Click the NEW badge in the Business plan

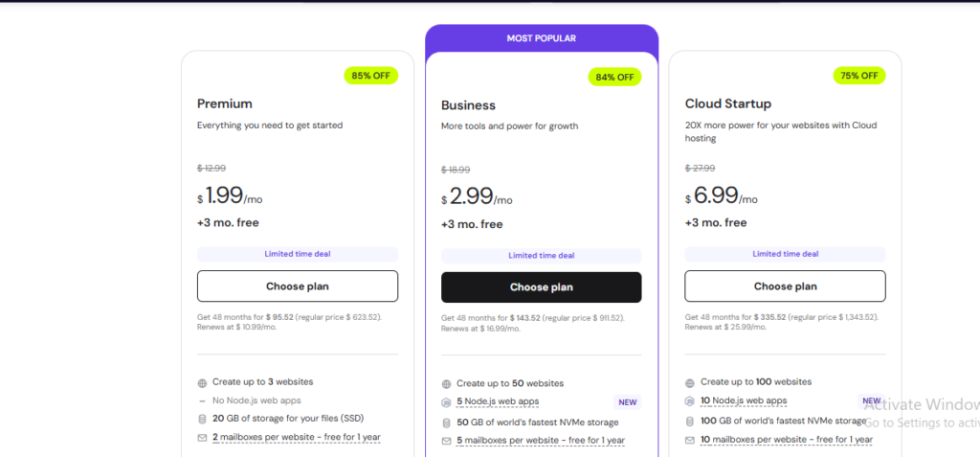click(x=627, y=402)
